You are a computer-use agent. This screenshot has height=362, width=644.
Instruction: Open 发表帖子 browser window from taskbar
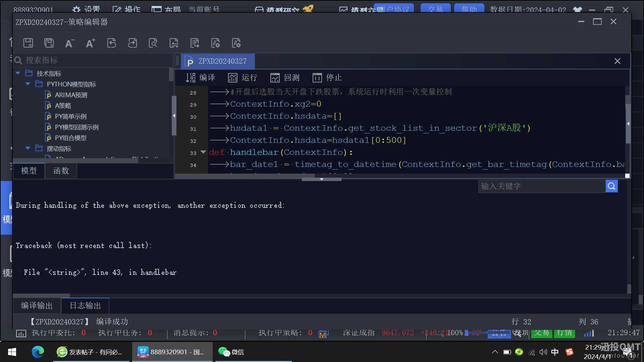(91, 352)
